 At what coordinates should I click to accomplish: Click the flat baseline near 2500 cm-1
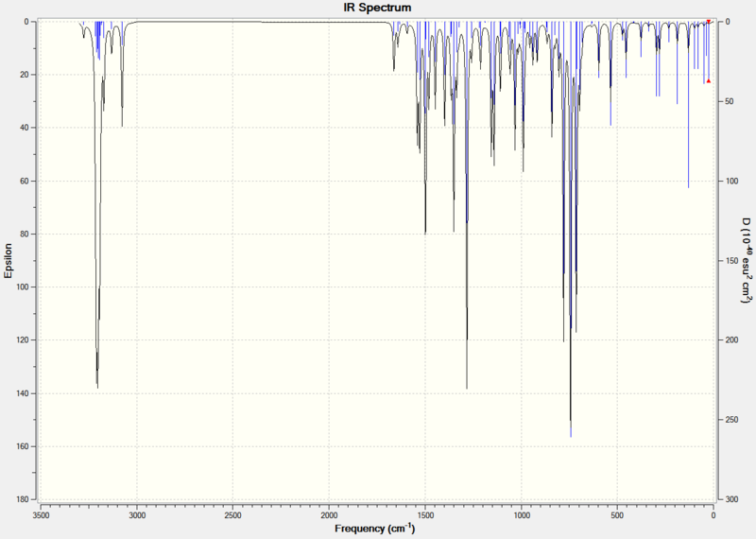pos(232,21)
